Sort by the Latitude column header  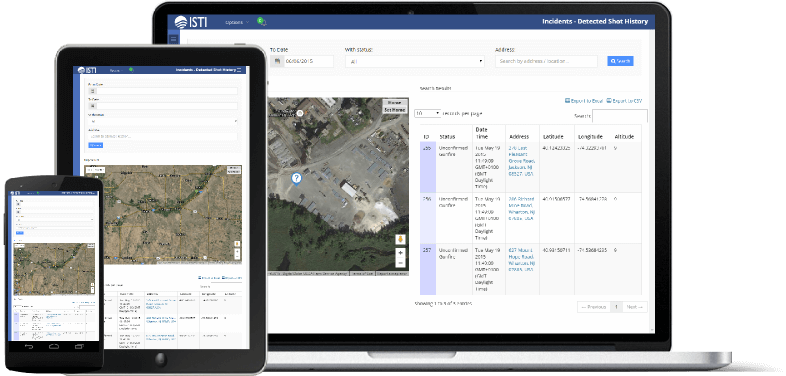[554, 136]
